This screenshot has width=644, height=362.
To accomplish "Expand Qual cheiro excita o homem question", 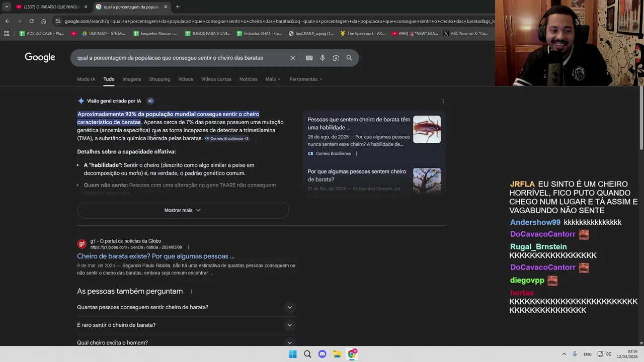I will (x=186, y=342).
